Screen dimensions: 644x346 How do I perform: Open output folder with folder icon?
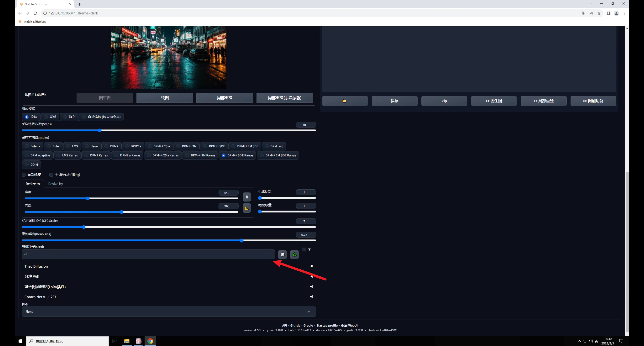click(345, 101)
